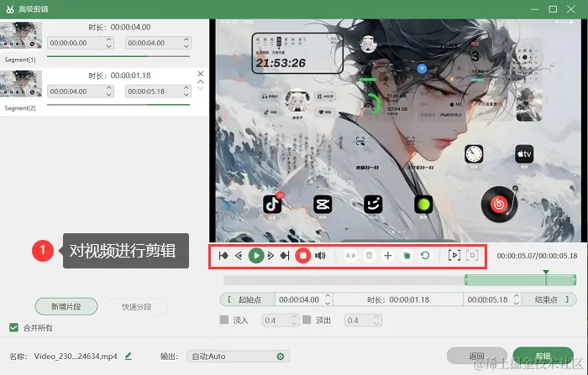
Task: Toggle the 合并所有 checkbox
Action: pyautogui.click(x=13, y=328)
